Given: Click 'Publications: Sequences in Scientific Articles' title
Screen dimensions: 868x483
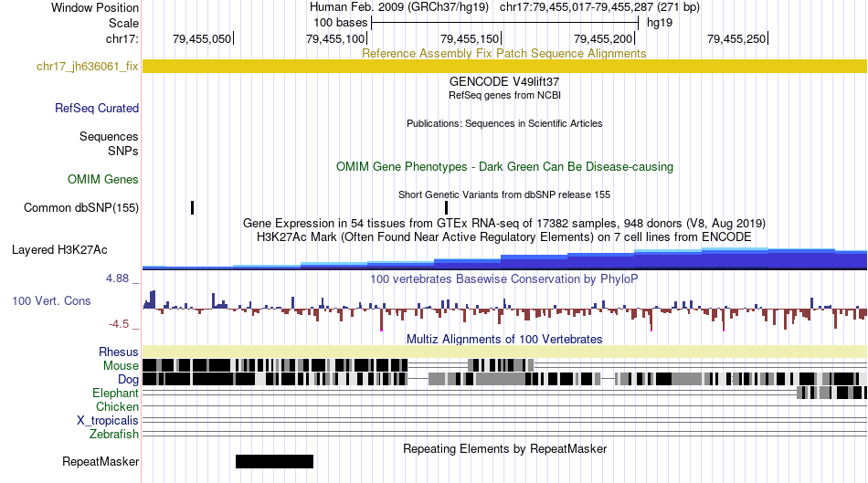Looking at the screenshot, I should (x=504, y=123).
